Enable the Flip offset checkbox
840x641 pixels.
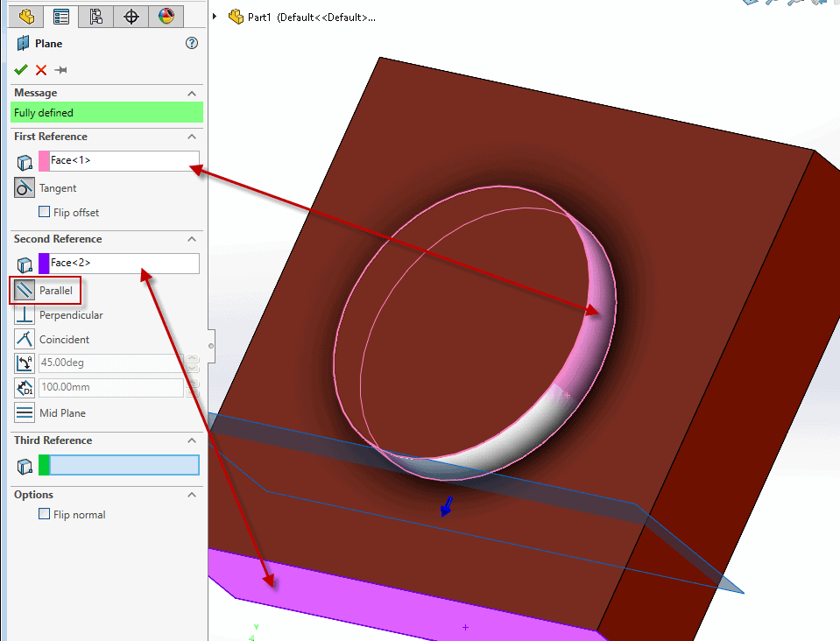(42, 212)
